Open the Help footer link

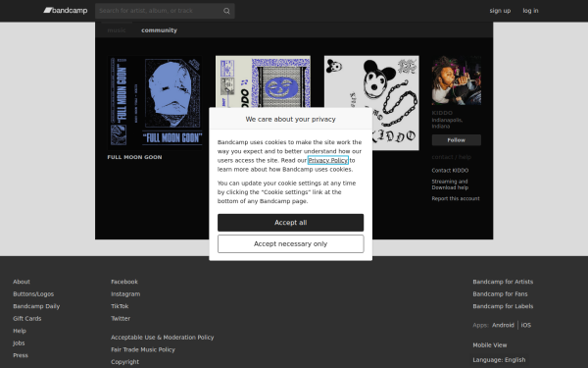(20, 331)
